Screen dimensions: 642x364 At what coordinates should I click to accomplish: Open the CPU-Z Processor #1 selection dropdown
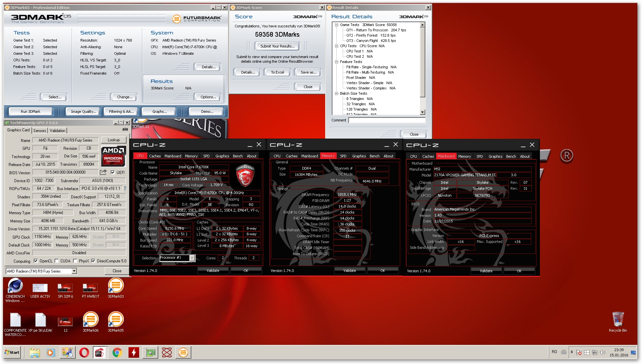192,258
